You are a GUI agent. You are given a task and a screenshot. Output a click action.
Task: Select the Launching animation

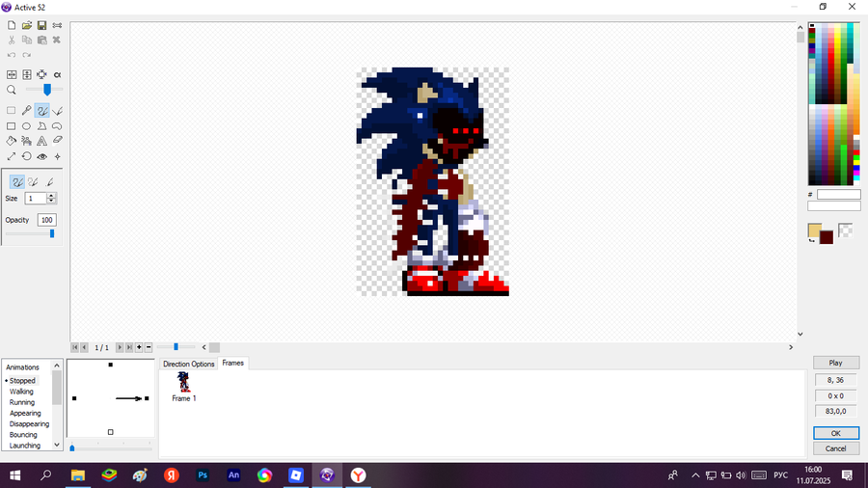coord(25,446)
